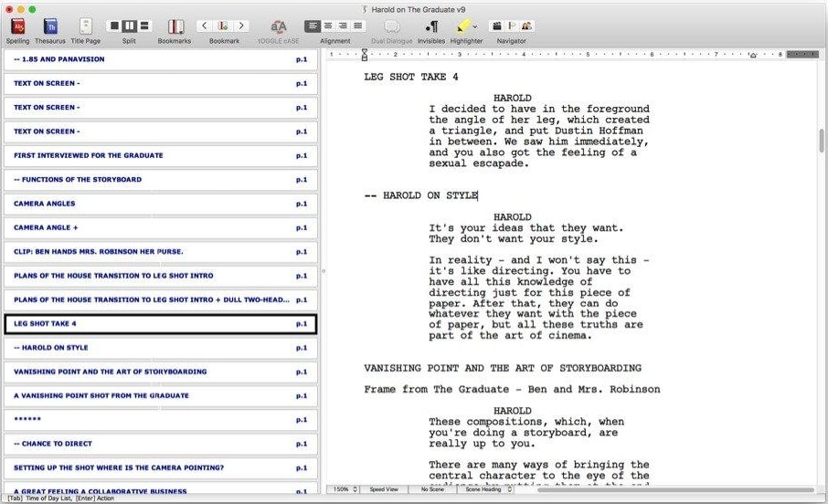Open the flag navigator icon
Screen dimensions: 828x504
512,26
